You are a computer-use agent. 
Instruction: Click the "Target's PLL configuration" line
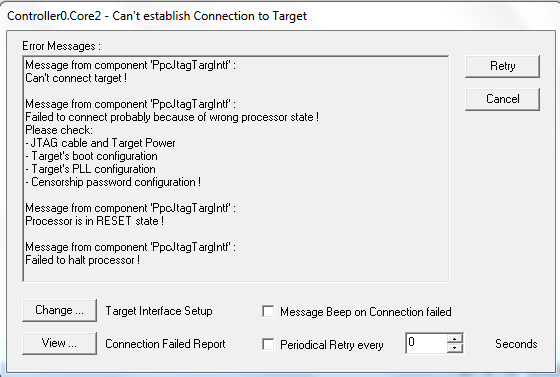(90, 169)
